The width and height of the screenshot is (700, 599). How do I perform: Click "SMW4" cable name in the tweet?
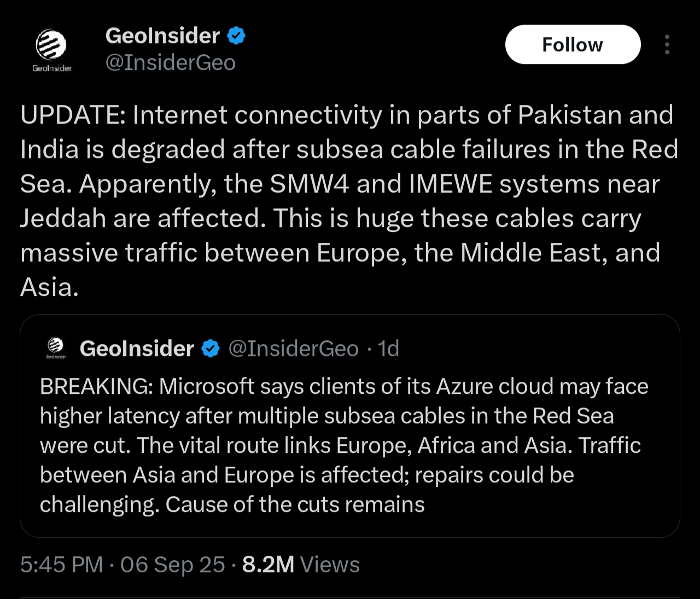coord(310,184)
